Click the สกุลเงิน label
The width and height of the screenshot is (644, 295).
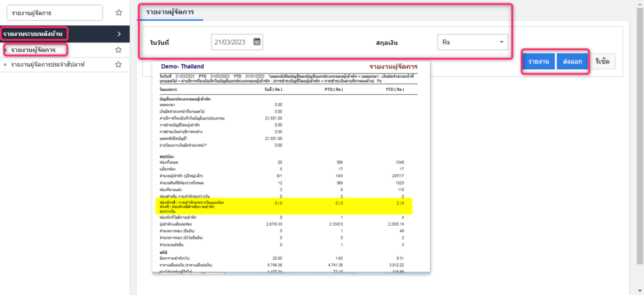(387, 42)
